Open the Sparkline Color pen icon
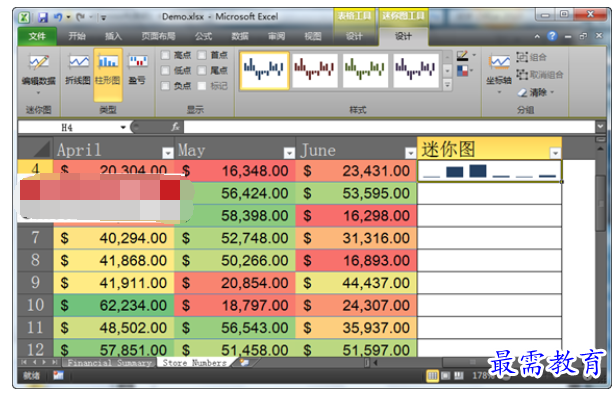 [x=462, y=56]
